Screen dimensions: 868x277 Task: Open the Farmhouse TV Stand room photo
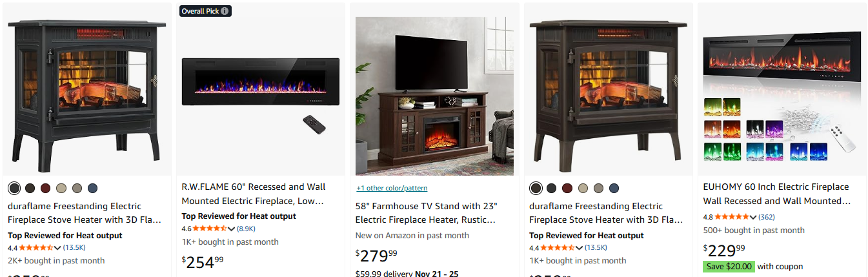(434, 96)
